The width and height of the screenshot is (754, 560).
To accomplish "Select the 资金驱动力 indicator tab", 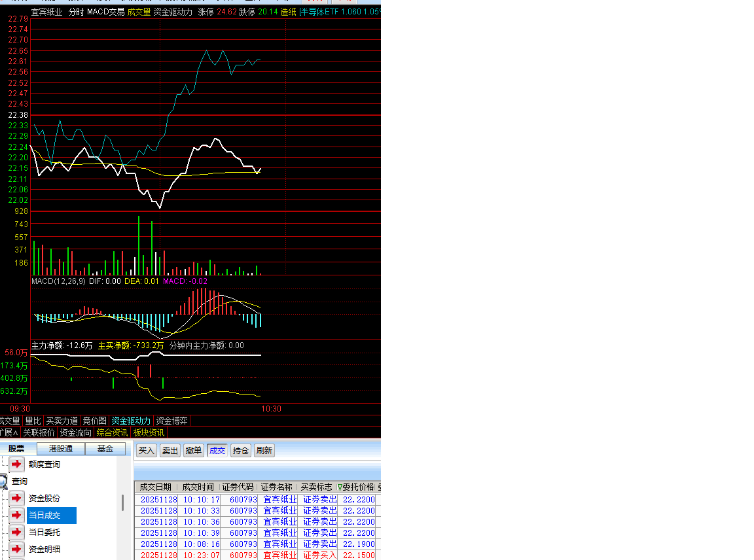I will coord(131,421).
